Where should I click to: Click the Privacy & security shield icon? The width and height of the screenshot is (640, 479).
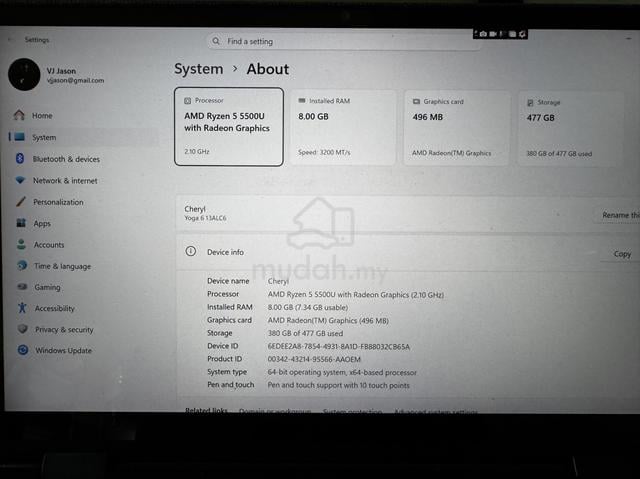(23, 329)
